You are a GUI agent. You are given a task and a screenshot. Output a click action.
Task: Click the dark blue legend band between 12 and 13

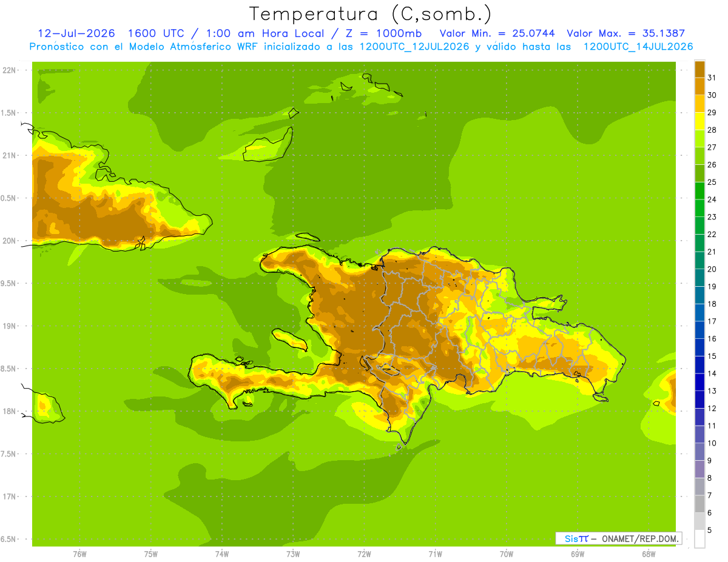699,400
